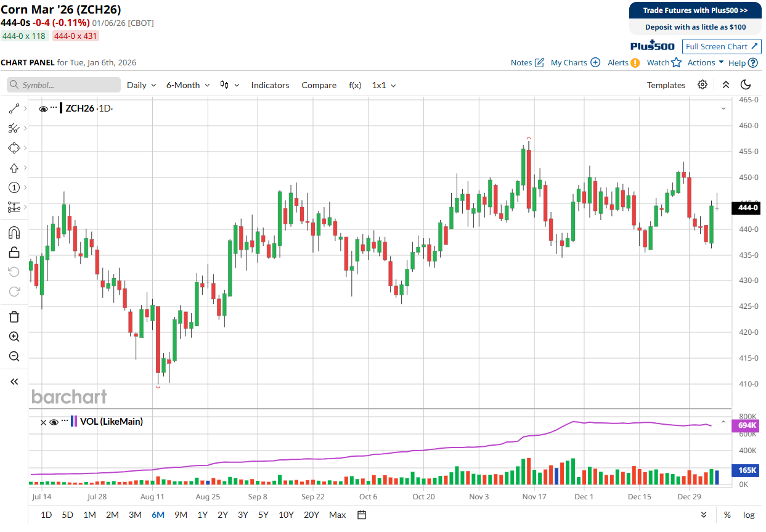Zoom in with the magnifier plus icon

tap(14, 337)
